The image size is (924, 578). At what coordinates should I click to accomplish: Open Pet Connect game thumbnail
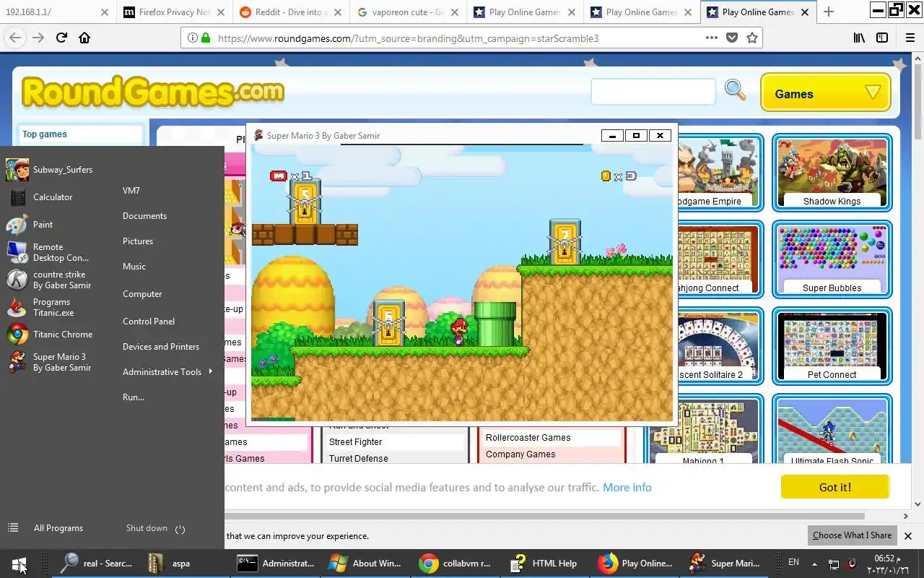pyautogui.click(x=832, y=346)
